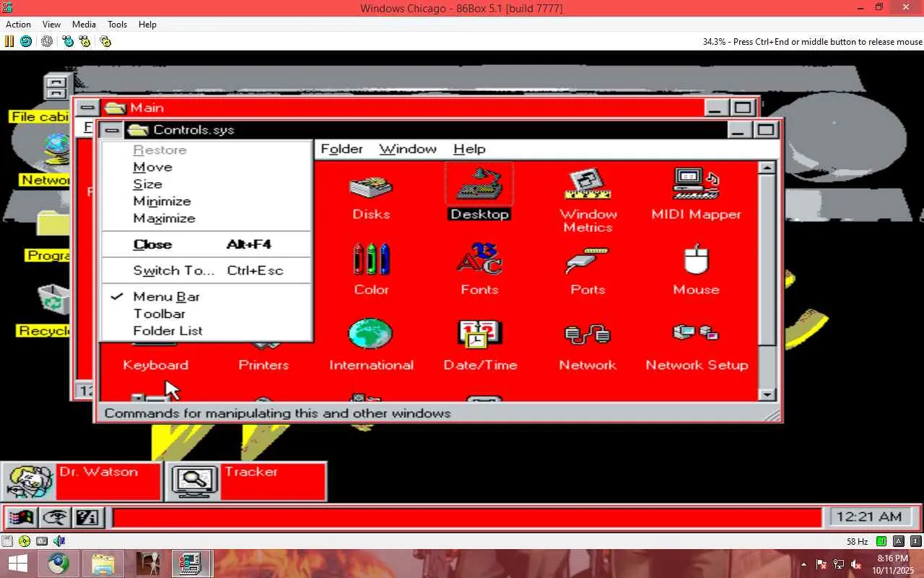Open the Main window's control menu box
The image size is (924, 578).
87,108
